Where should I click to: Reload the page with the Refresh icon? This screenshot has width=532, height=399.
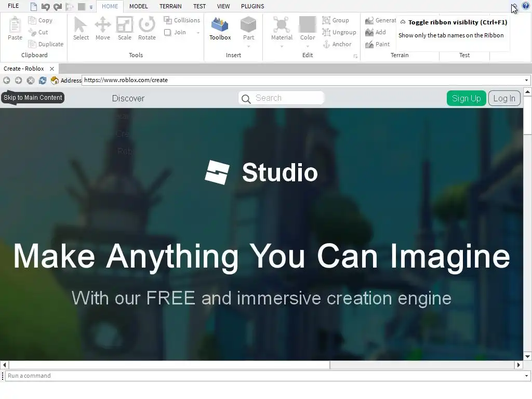click(43, 81)
